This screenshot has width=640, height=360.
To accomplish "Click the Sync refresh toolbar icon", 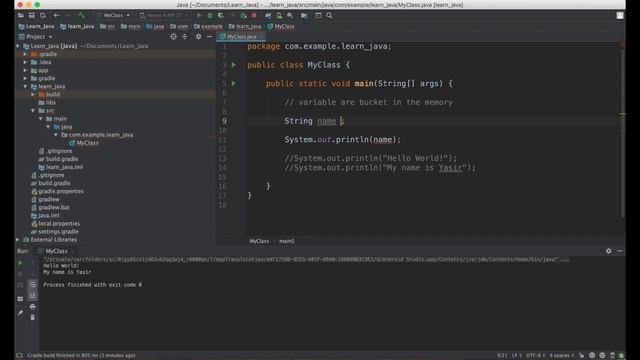I will [43, 16].
